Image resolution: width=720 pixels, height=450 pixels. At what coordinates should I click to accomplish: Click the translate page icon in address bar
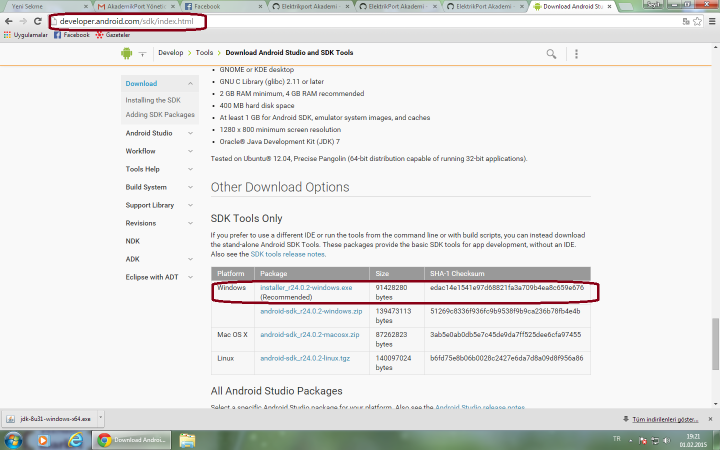(686, 21)
